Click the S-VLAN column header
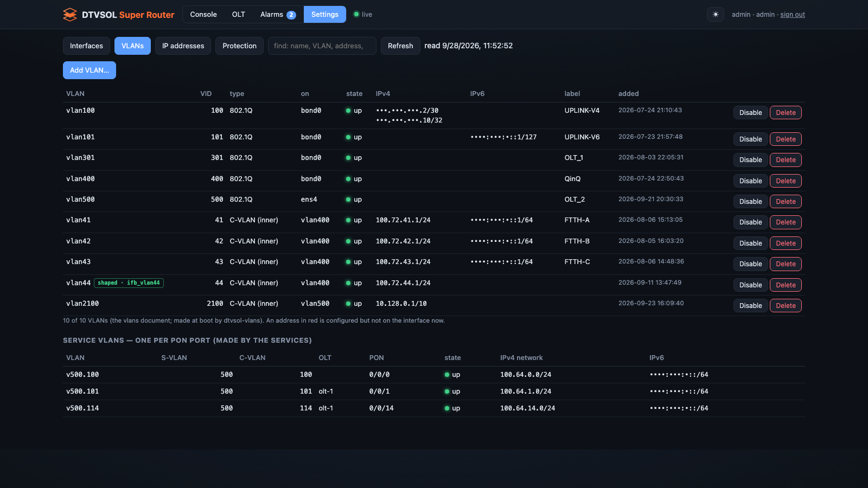Image resolution: width=868 pixels, height=488 pixels. pos(174,358)
